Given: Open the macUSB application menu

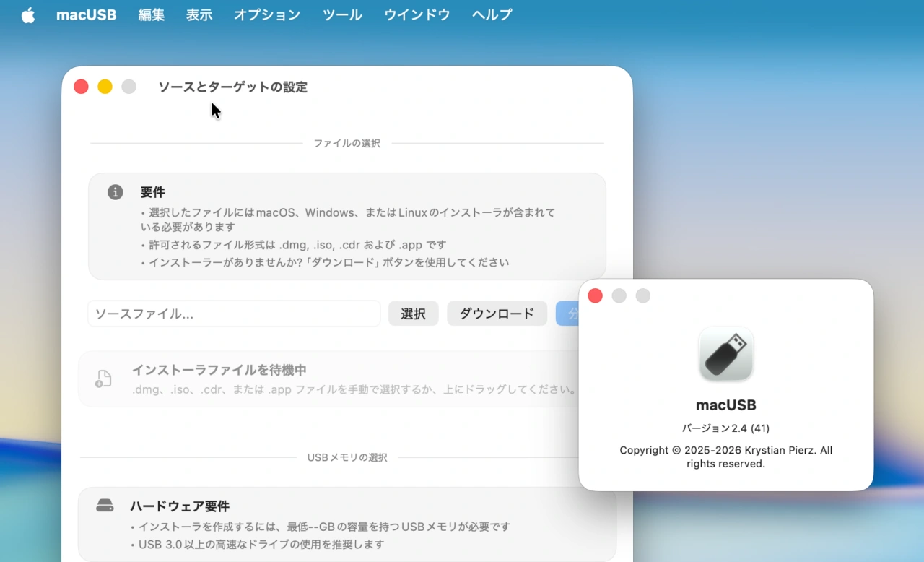Looking at the screenshot, I should click(86, 15).
